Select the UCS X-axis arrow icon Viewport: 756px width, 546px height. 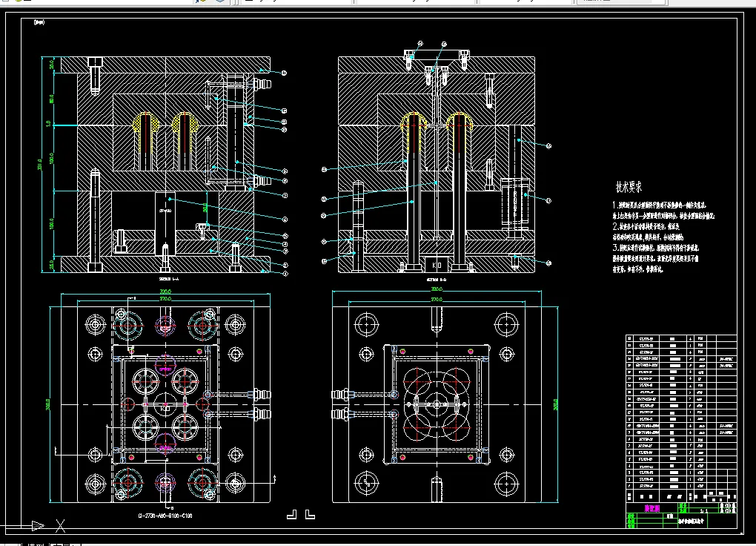coord(38,525)
